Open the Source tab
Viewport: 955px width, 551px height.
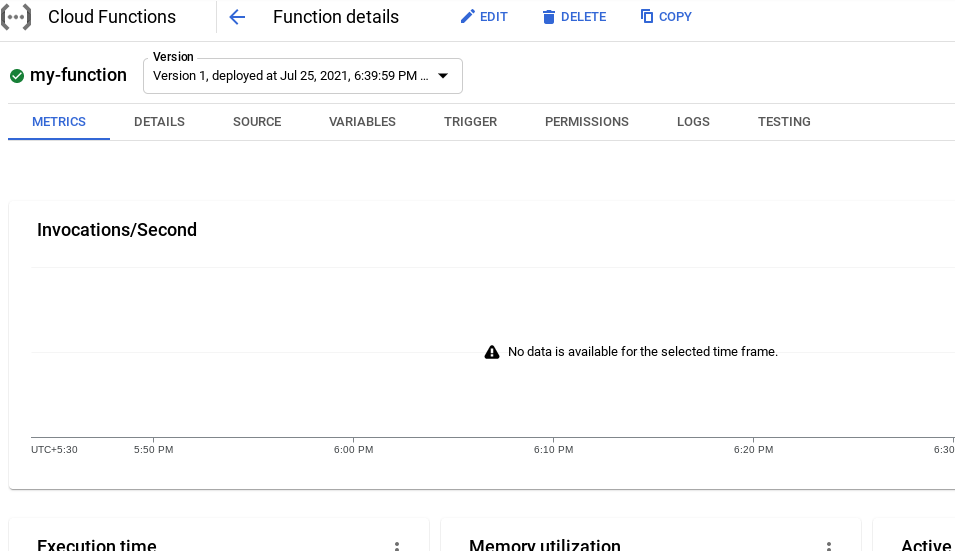pyautogui.click(x=257, y=122)
